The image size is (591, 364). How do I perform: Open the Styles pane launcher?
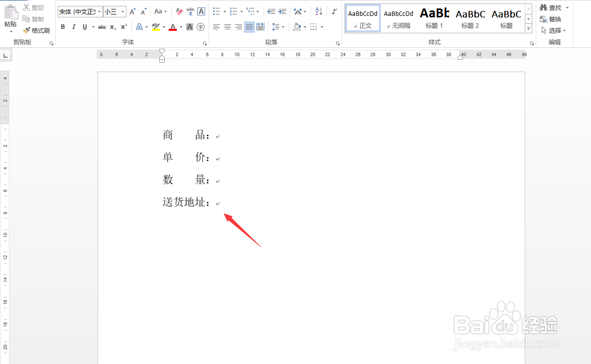(532, 43)
